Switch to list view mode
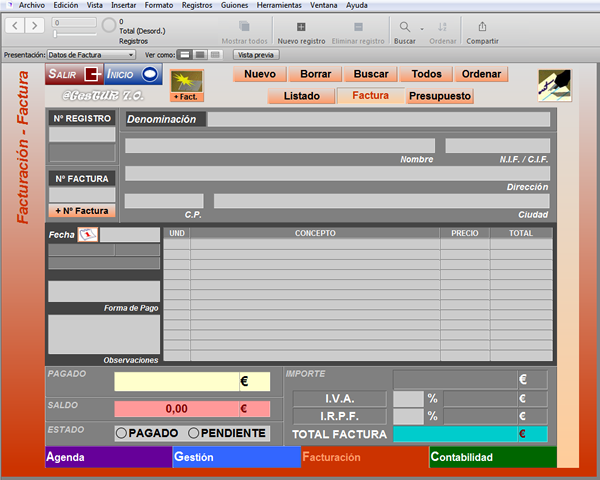 click(x=200, y=55)
